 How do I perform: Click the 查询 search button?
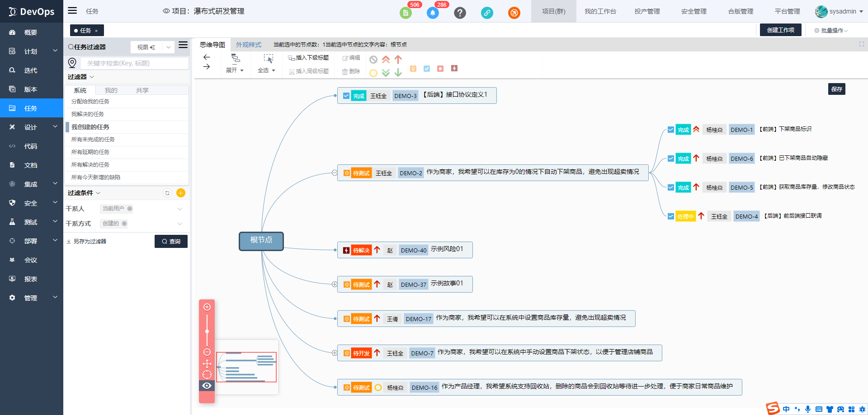(x=171, y=242)
